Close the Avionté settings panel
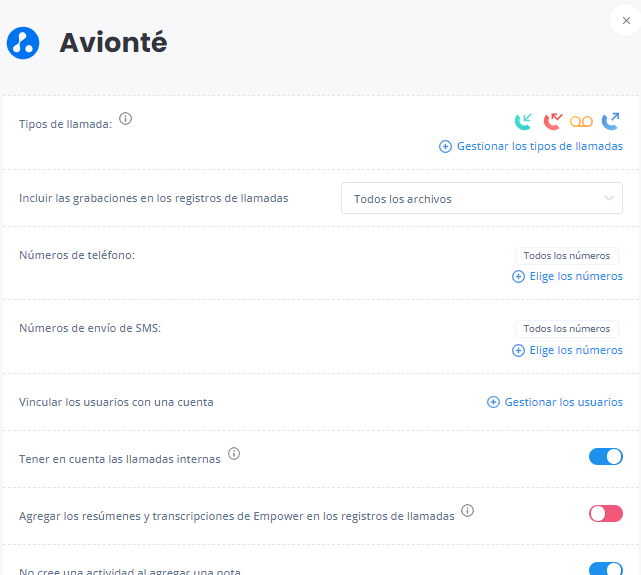 [626, 20]
